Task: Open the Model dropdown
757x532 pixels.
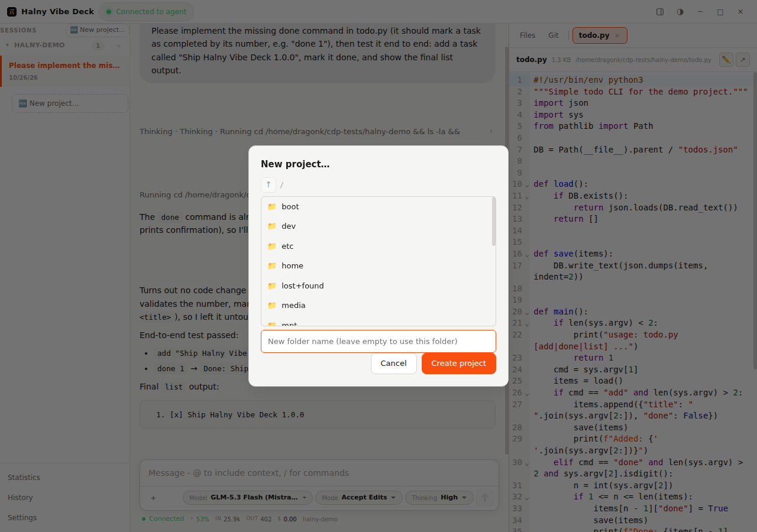Action: click(x=248, y=498)
